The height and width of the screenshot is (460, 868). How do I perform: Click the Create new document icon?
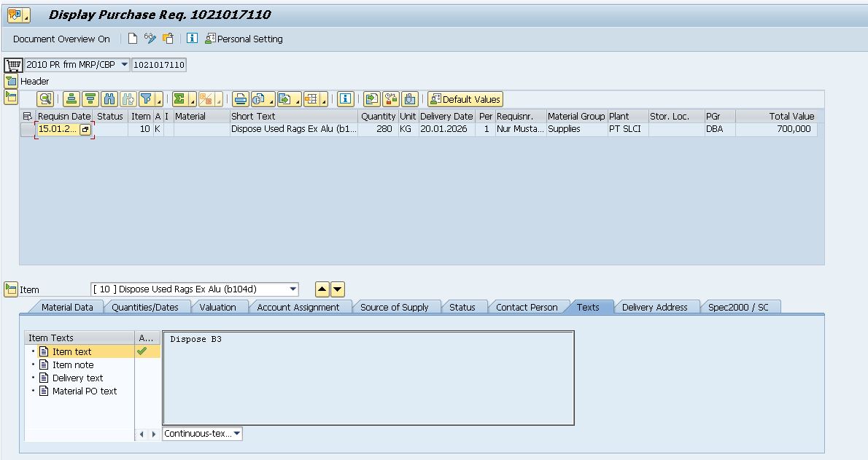pos(133,39)
